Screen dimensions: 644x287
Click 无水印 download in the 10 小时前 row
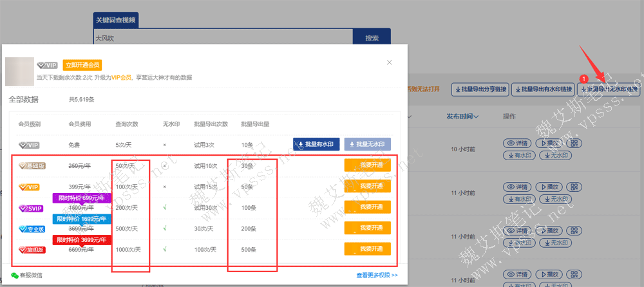pyautogui.click(x=555, y=155)
